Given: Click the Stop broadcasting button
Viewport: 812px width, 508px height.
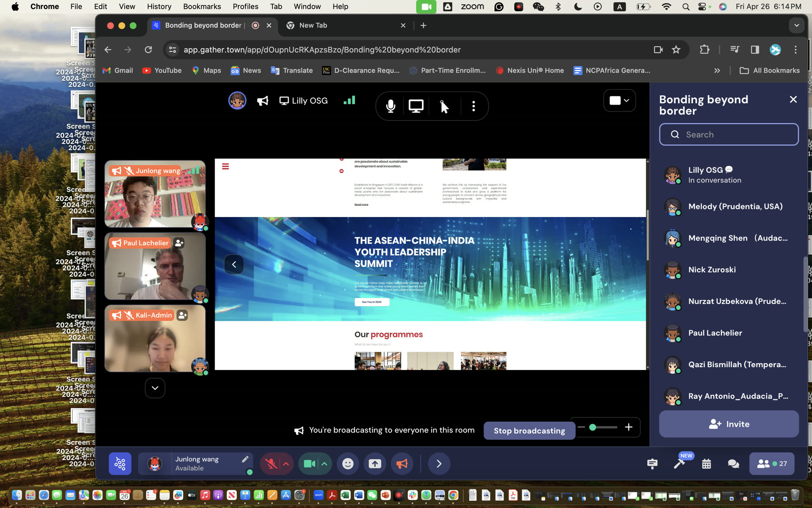Looking at the screenshot, I should pos(529,430).
